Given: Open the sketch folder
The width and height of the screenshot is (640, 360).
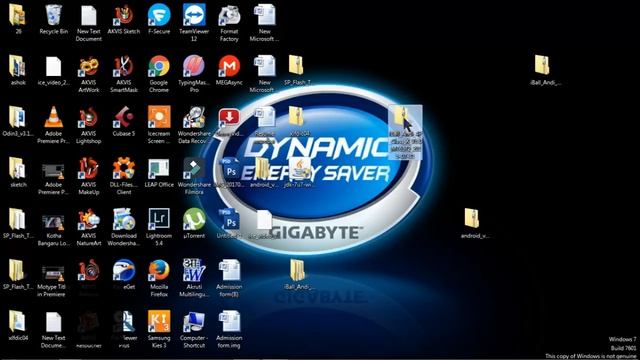Looking at the screenshot, I should pyautogui.click(x=17, y=168).
